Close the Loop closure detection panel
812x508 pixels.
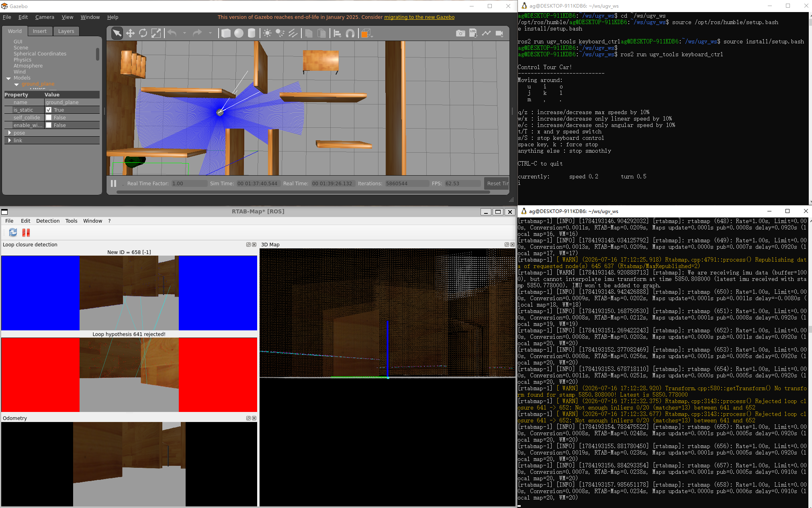254,244
